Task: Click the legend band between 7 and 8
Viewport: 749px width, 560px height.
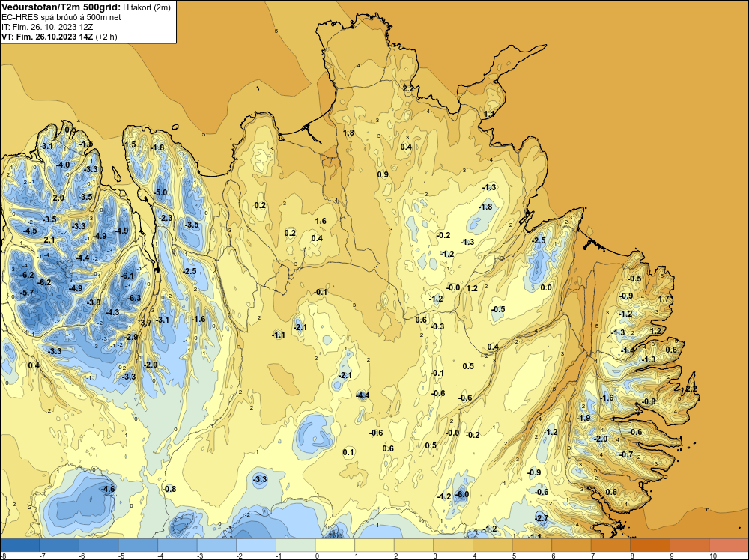Action: [611, 545]
